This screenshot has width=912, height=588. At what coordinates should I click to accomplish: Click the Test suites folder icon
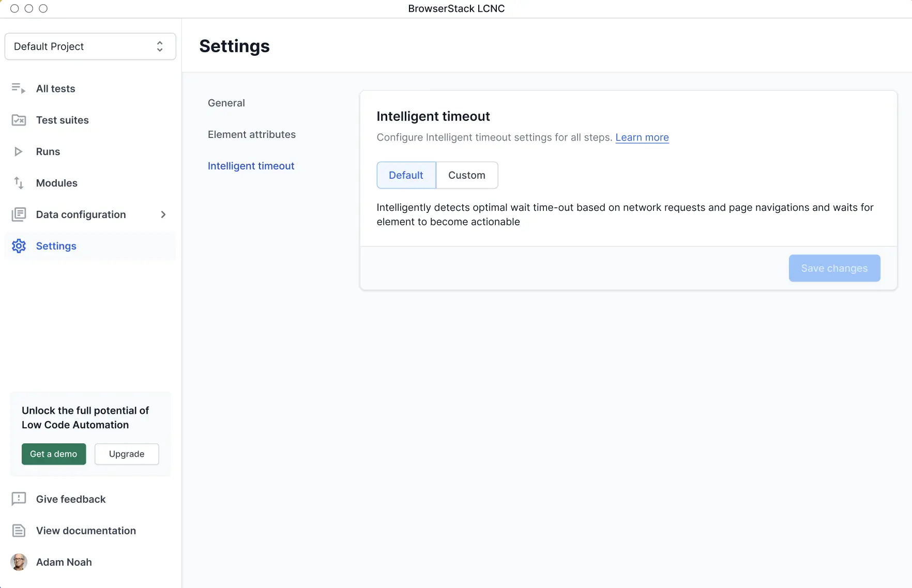pyautogui.click(x=19, y=120)
